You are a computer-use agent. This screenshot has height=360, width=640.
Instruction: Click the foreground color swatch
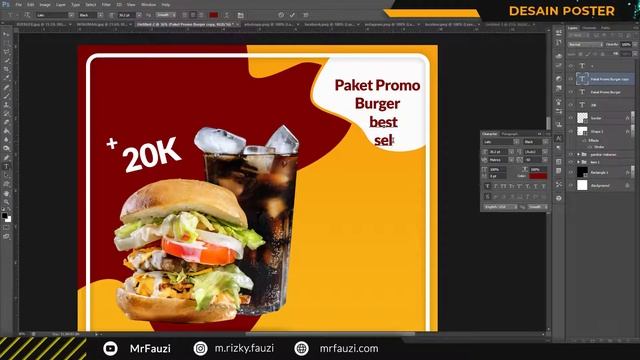tap(4, 216)
